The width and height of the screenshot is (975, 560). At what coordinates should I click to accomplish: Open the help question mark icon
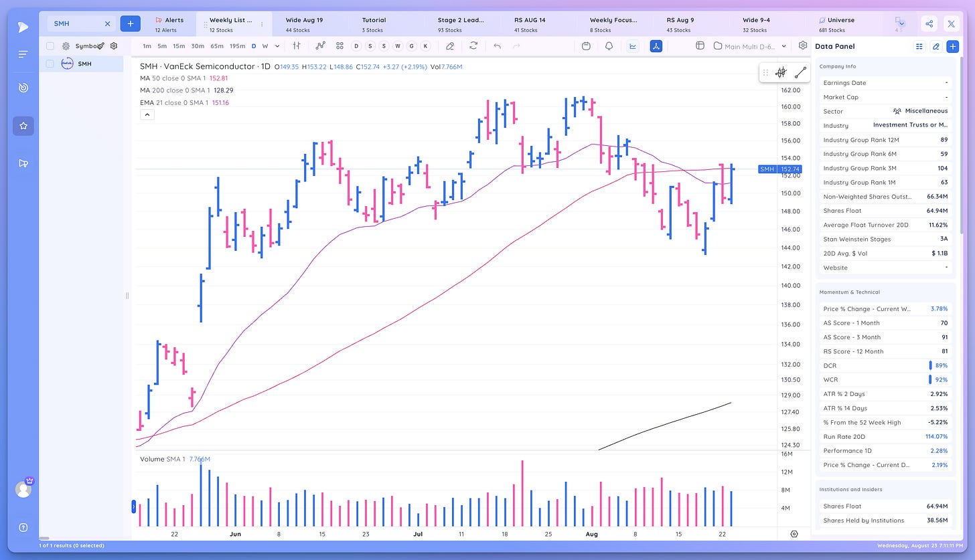(23, 527)
